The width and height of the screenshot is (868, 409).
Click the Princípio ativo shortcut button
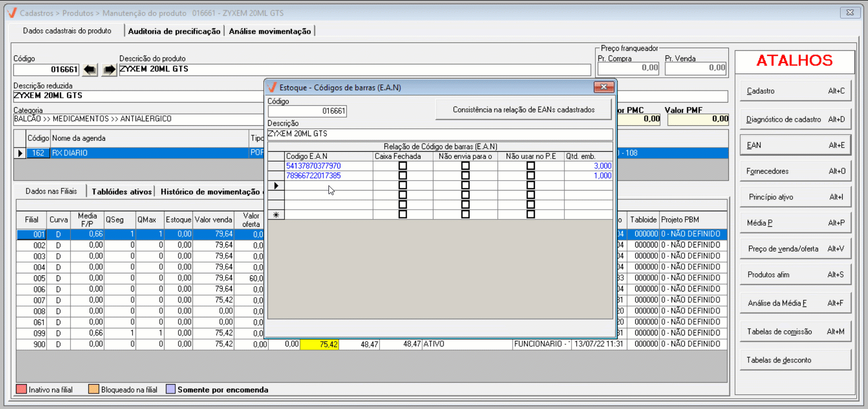click(795, 197)
